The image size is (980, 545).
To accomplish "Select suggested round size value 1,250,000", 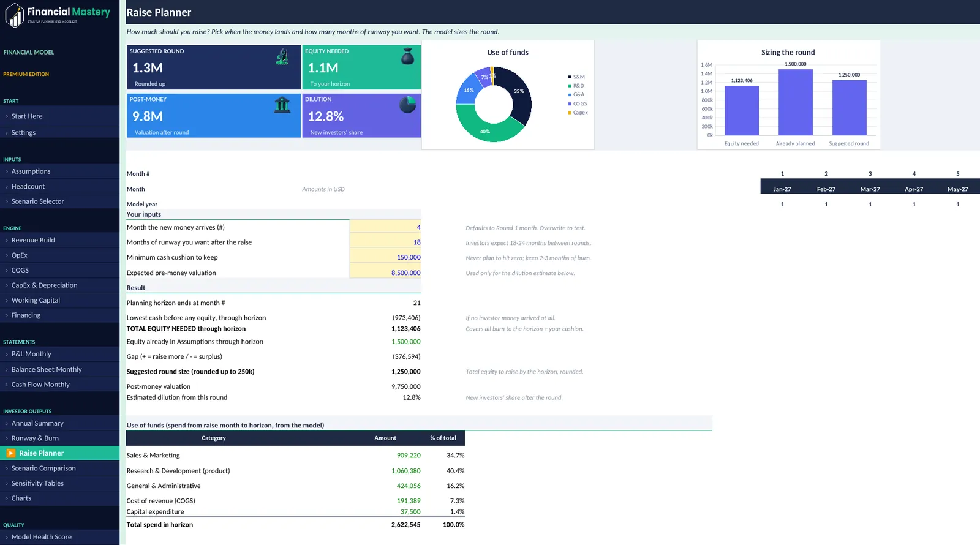I will point(406,372).
